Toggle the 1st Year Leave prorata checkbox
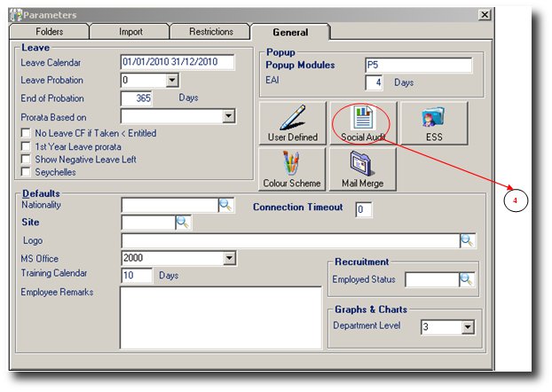This screenshot has width=552, height=392. (x=27, y=147)
